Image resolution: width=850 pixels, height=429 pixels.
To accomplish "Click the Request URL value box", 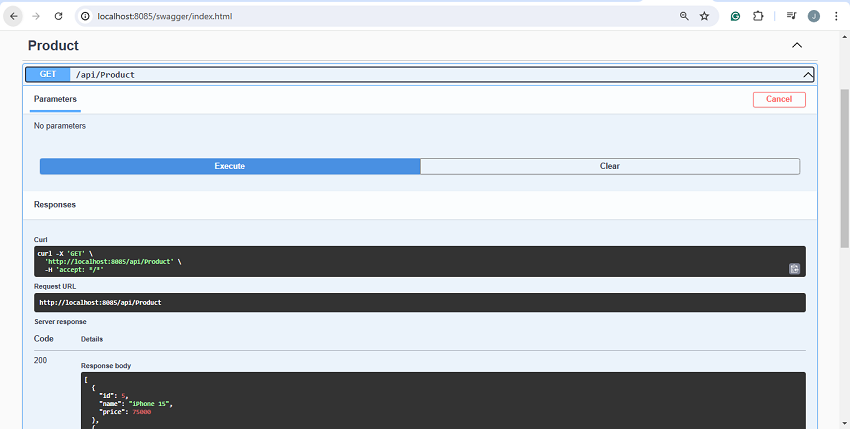I will point(420,303).
